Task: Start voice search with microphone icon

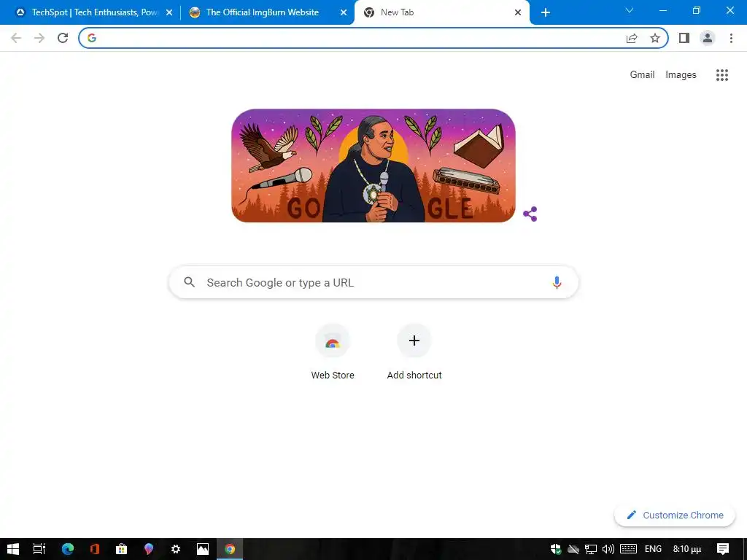Action: [557, 282]
